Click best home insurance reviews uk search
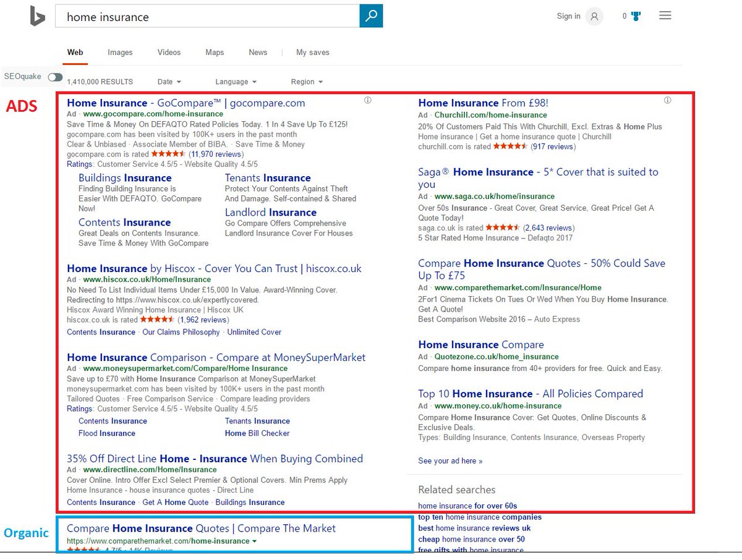This screenshot has width=742, height=560. [x=474, y=528]
